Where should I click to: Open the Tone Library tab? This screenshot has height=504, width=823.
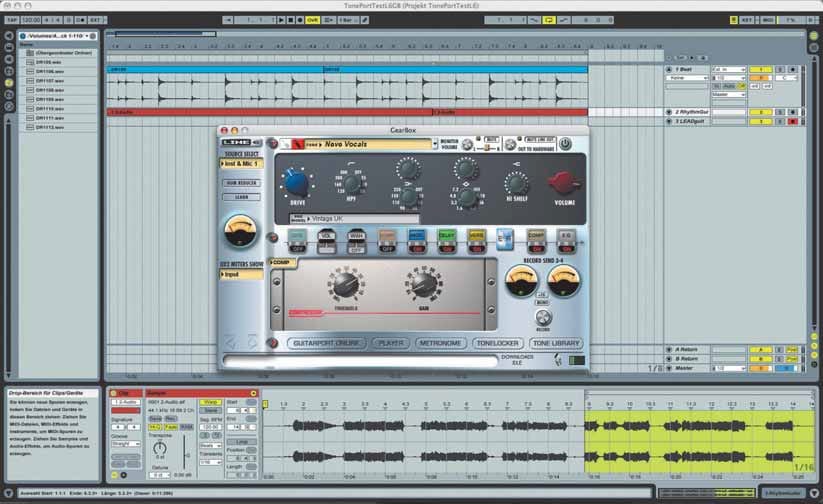[556, 343]
